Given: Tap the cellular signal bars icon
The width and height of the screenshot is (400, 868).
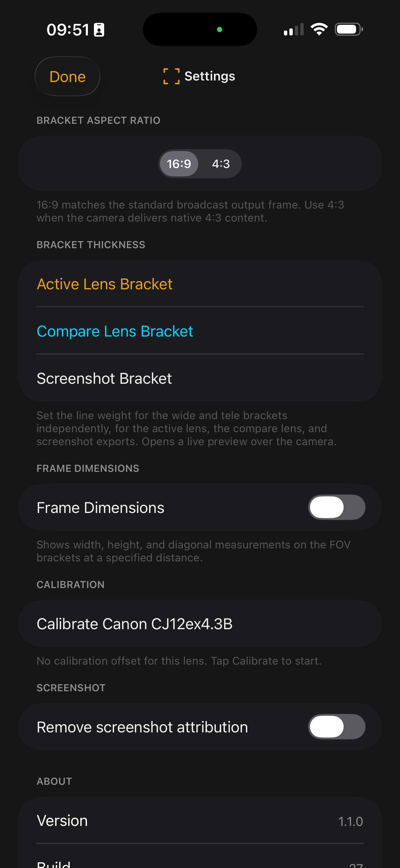Looking at the screenshot, I should click(x=294, y=29).
